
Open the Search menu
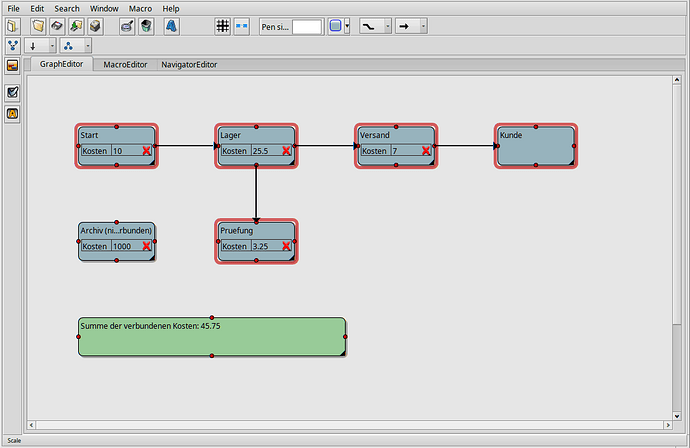[67, 8]
